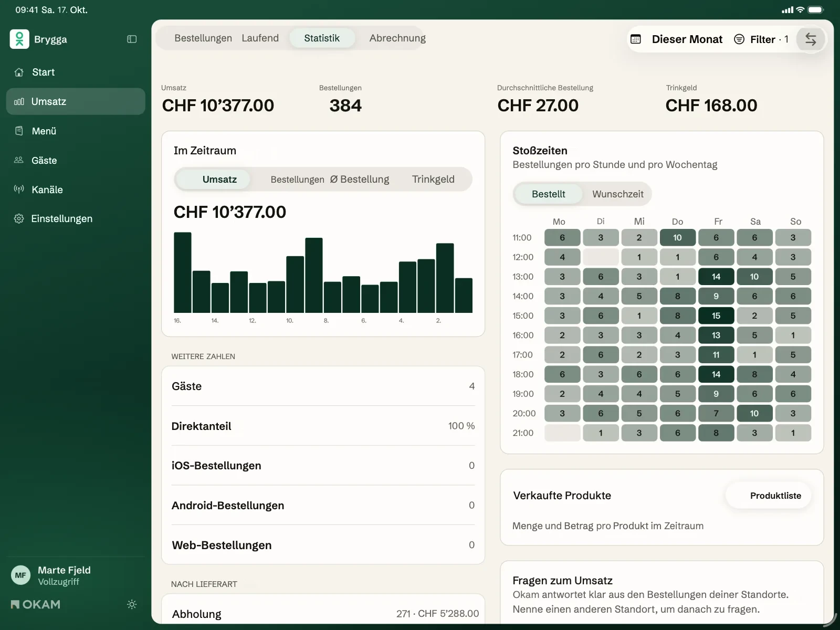This screenshot has width=840, height=630.
Task: Click the iOS-Bestellungen row
Action: tap(323, 466)
